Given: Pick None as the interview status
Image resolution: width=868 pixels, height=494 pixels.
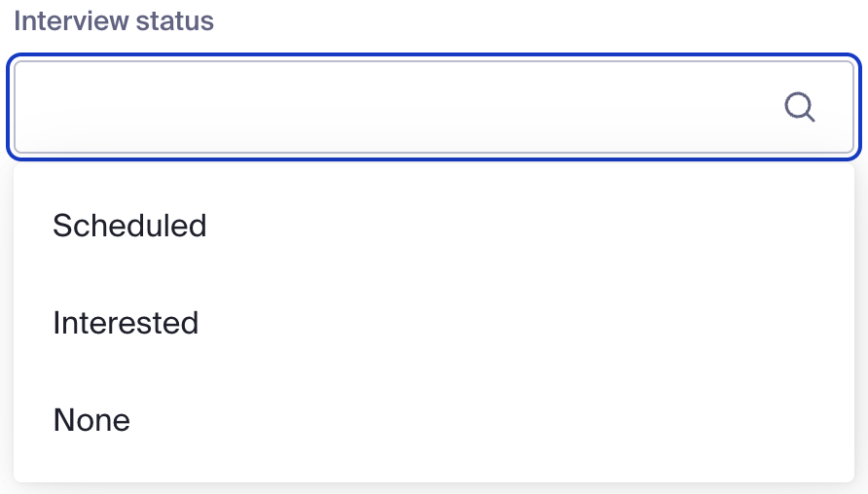Looking at the screenshot, I should [x=91, y=420].
